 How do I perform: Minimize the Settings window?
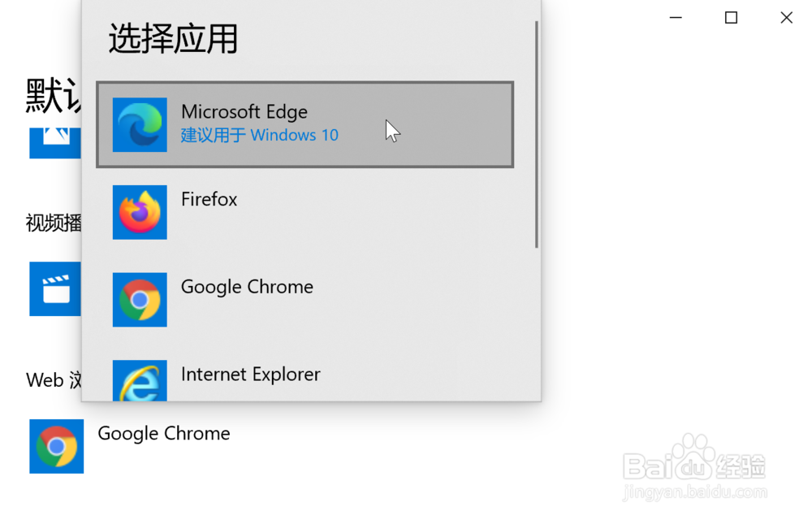(x=676, y=18)
